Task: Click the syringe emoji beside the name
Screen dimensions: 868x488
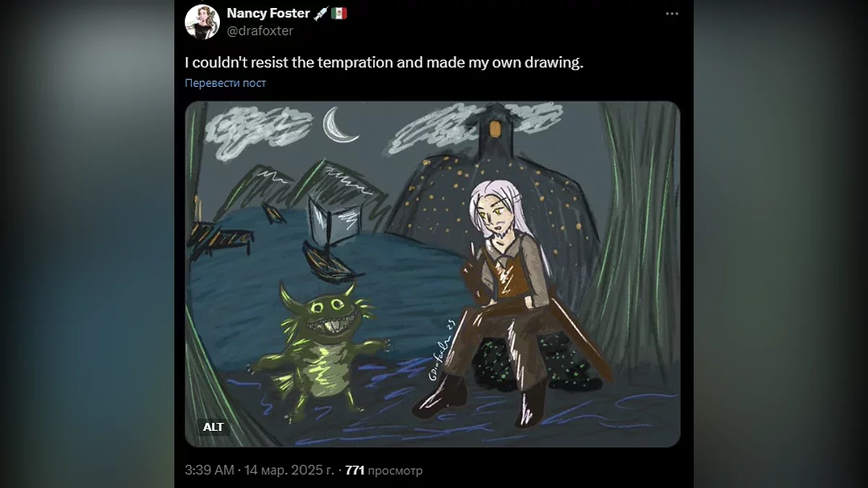Action: click(x=321, y=14)
